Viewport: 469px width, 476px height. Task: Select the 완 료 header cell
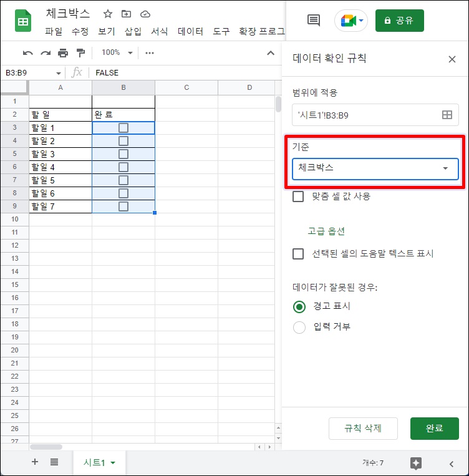click(x=123, y=115)
